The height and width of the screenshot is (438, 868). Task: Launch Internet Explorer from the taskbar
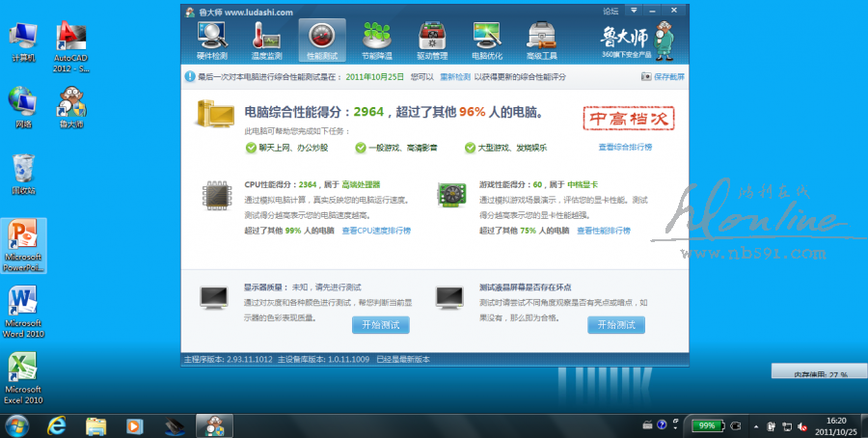point(56,424)
